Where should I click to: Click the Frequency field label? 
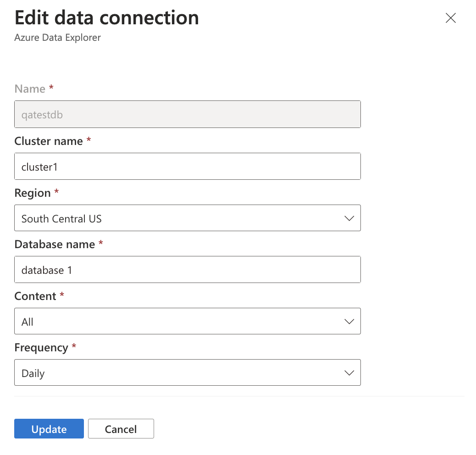pos(42,348)
